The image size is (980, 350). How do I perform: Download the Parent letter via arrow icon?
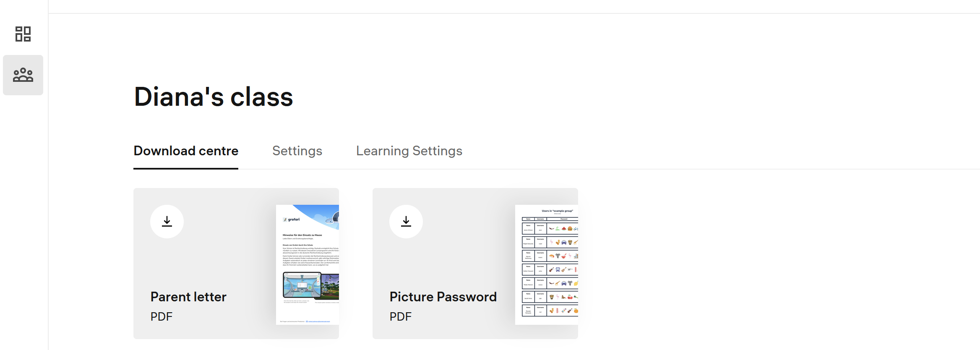click(167, 222)
